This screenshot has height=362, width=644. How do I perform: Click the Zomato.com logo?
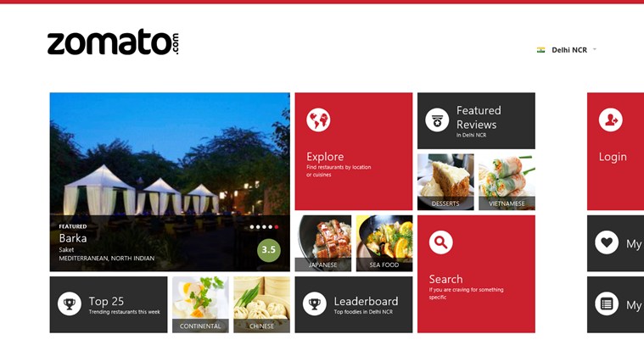click(113, 42)
